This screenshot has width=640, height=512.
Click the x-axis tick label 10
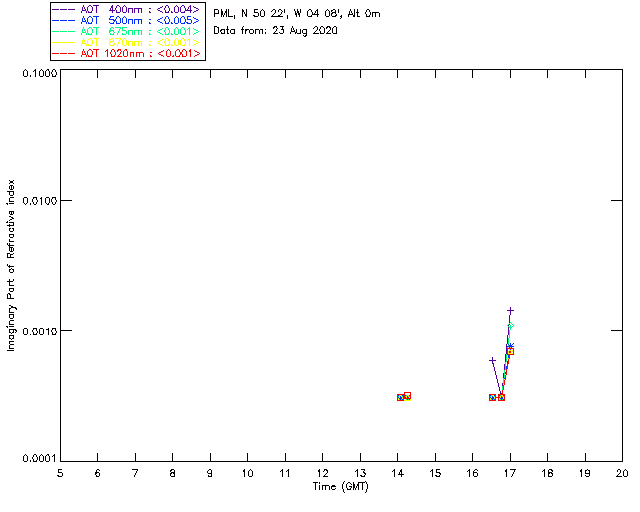click(x=247, y=473)
